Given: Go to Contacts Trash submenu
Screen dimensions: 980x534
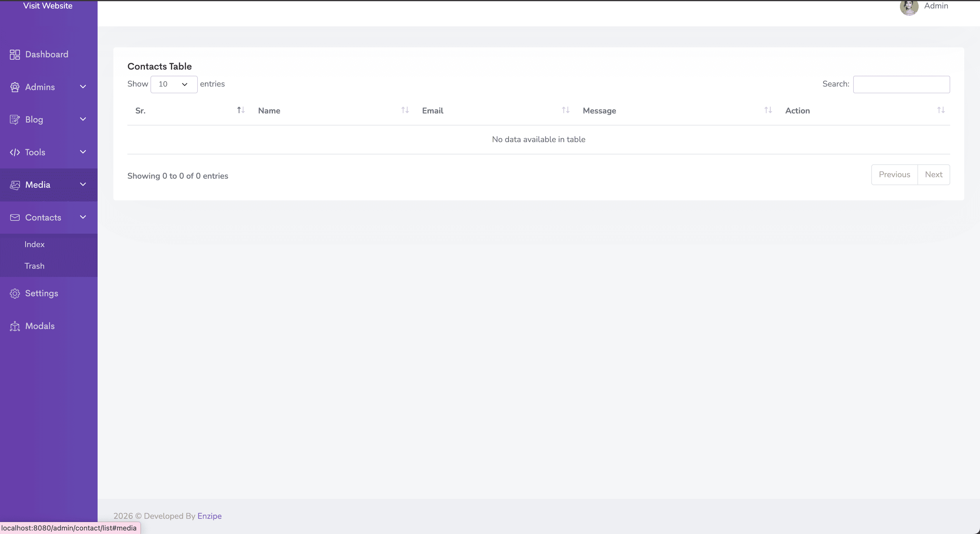Looking at the screenshot, I should point(34,266).
